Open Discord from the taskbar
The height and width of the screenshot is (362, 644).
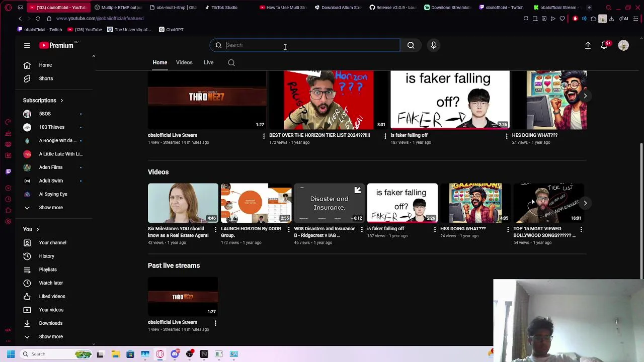click(175, 354)
